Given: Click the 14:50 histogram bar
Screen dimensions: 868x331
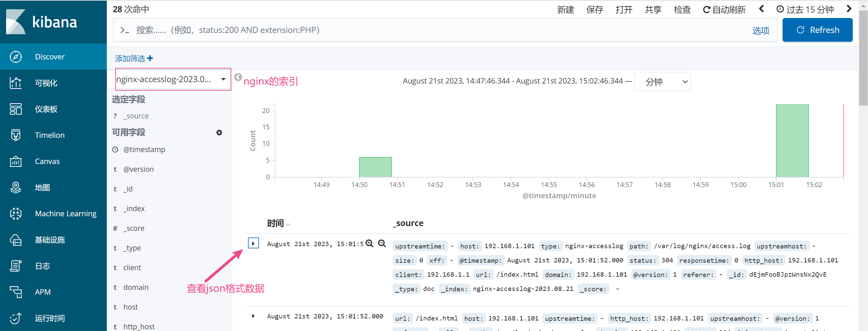Looking at the screenshot, I should pos(375,167).
